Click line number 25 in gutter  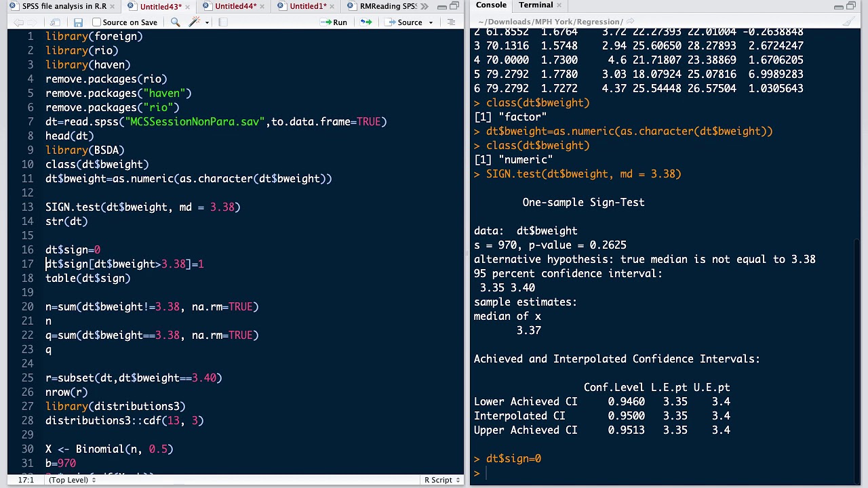(27, 378)
